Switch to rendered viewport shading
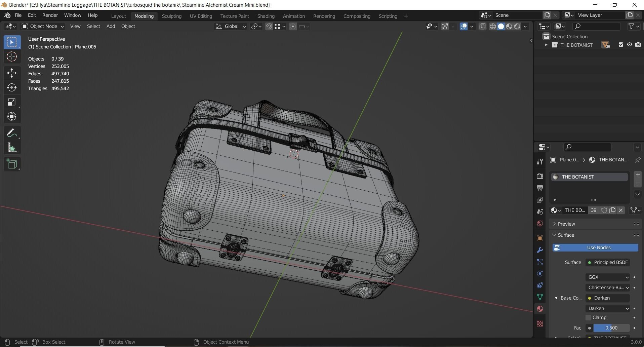This screenshot has height=347, width=644. [517, 27]
